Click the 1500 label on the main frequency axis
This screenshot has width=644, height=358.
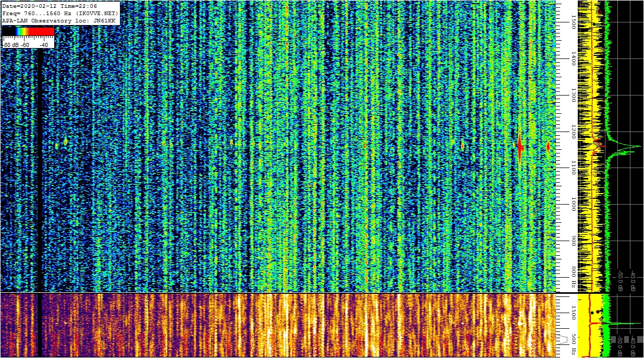pos(573,22)
